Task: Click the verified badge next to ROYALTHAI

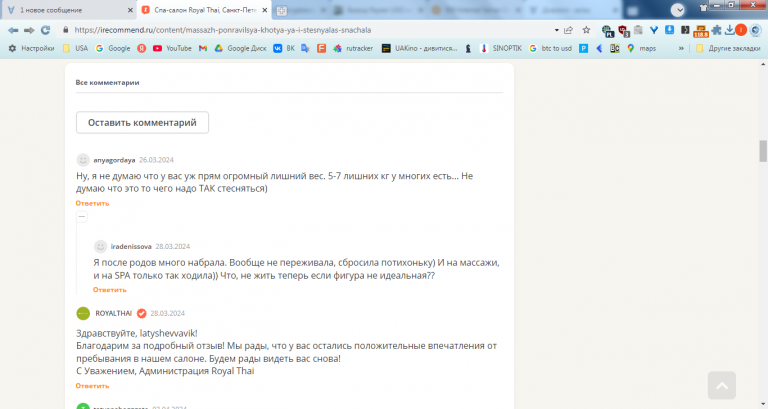Action: pos(142,313)
